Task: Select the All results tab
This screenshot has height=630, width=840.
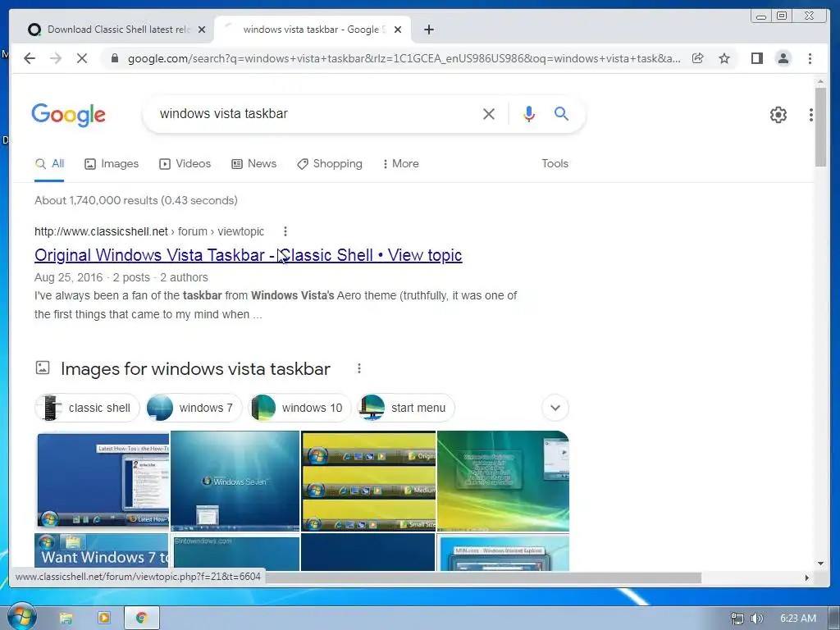Action: click(49, 164)
